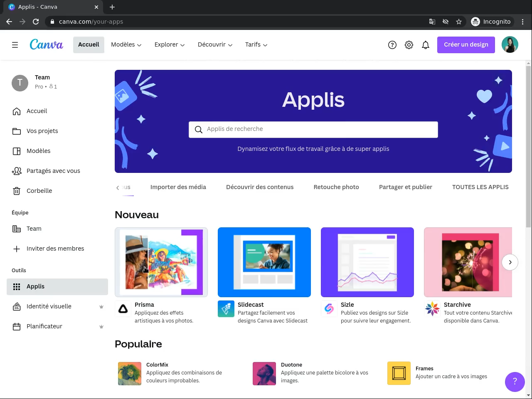The height and width of the screenshot is (399, 532).
Task: Switch to TOUTES LES APPLIS tab
Action: click(x=480, y=187)
